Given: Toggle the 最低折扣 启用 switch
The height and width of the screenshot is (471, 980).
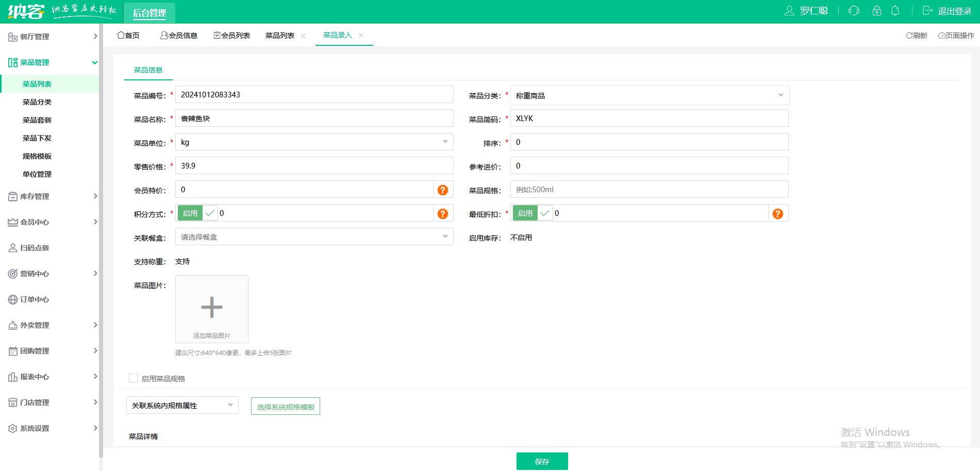Looking at the screenshot, I should (533, 213).
